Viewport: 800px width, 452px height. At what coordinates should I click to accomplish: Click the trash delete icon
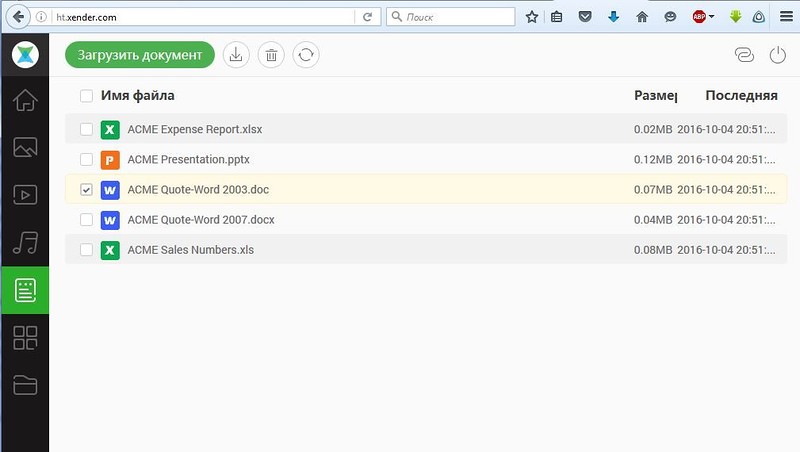pos(271,55)
